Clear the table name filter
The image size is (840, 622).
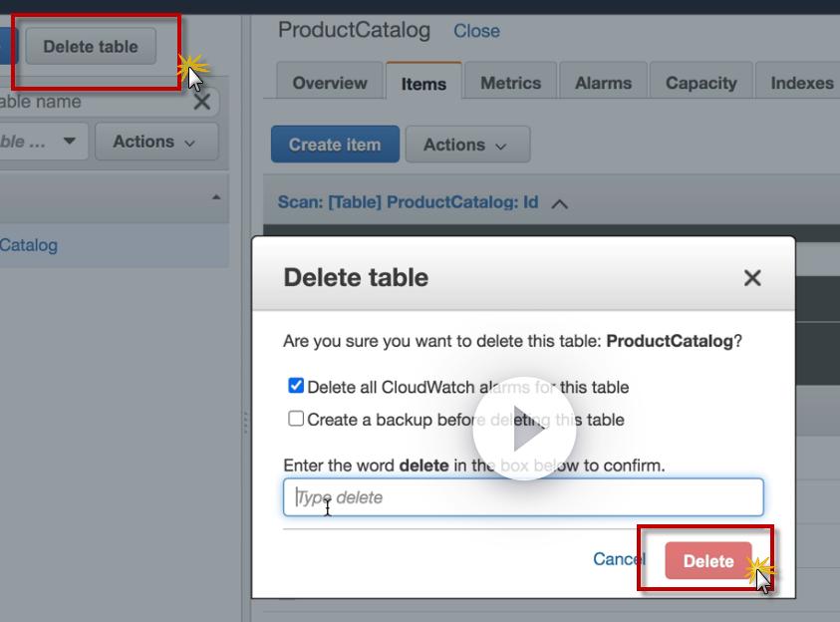(x=201, y=102)
